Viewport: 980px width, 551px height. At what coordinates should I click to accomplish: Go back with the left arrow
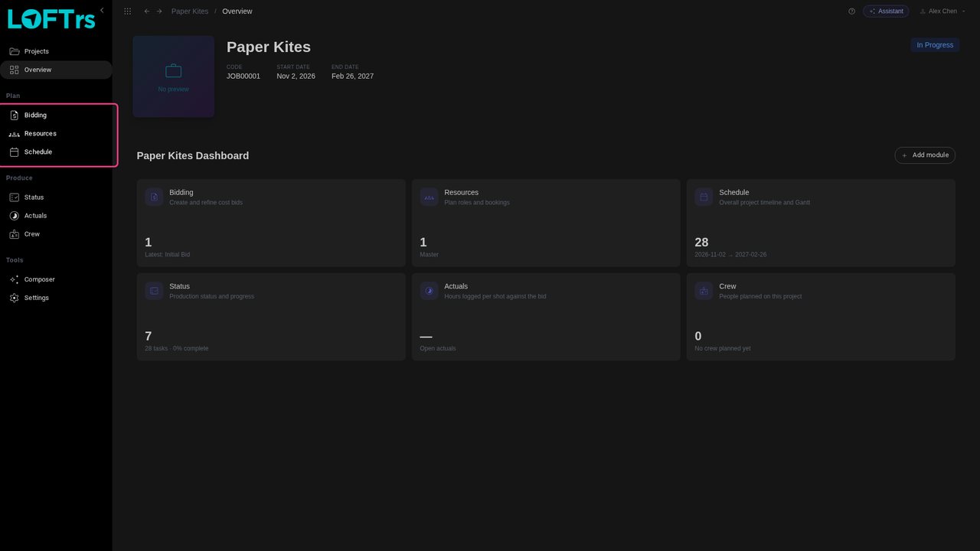(x=147, y=11)
